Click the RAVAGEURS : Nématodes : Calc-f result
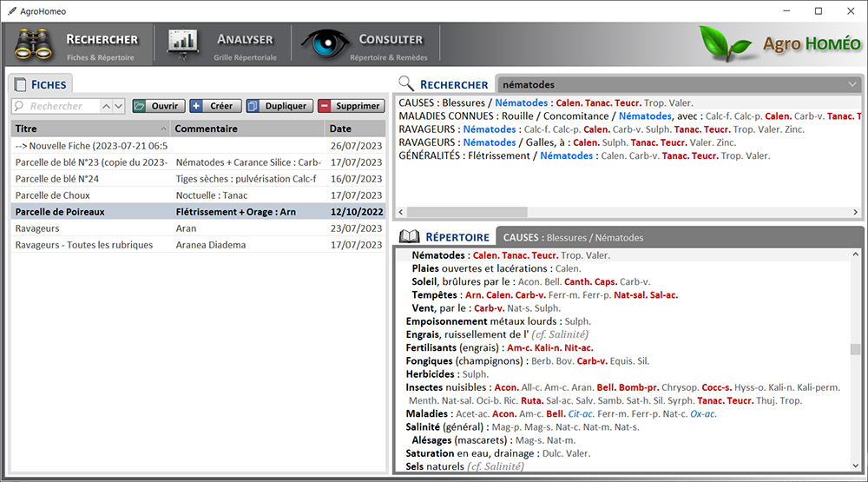This screenshot has height=482, width=868. point(602,129)
